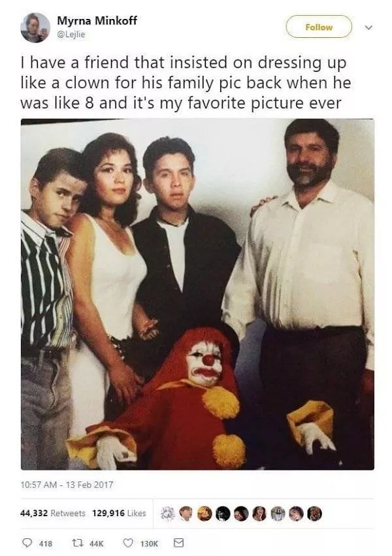Viewport: 392px width, 556px height.
Task: Open the family photo attachment
Action: click(x=197, y=294)
